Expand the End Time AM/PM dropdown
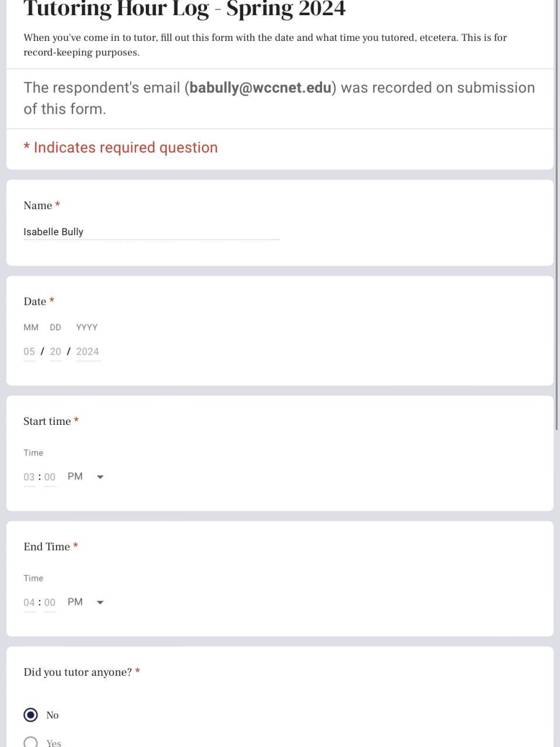 click(x=86, y=602)
